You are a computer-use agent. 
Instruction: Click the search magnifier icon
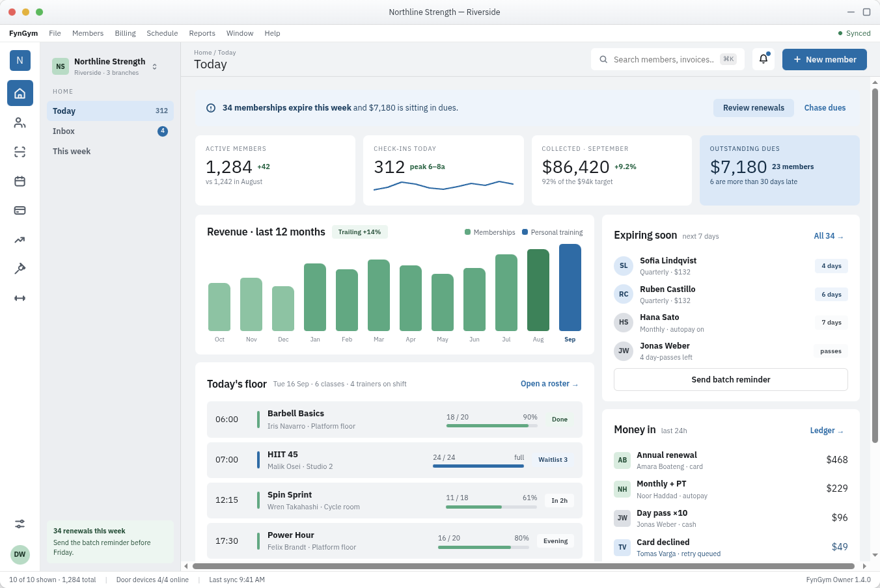pos(603,59)
